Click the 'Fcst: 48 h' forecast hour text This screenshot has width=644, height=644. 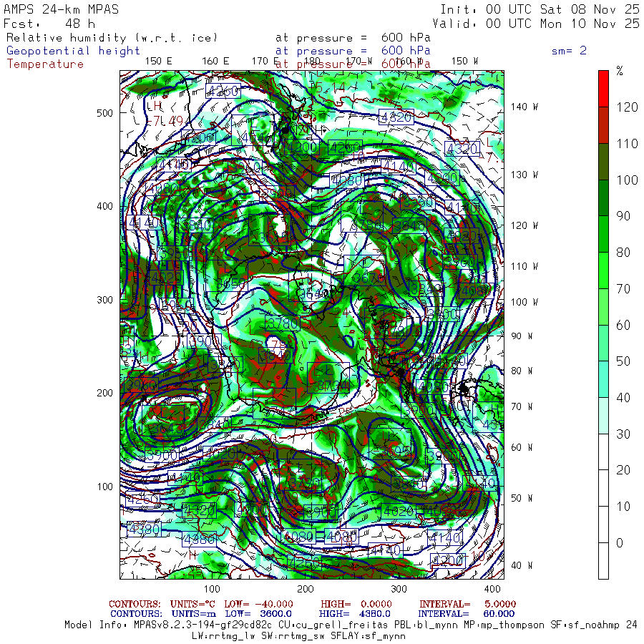pyautogui.click(x=49, y=24)
